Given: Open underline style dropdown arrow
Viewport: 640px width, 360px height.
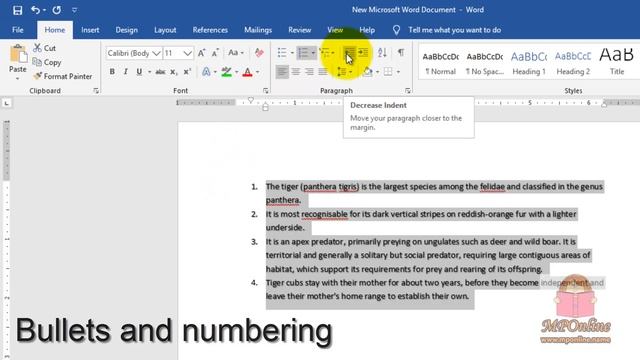Looking at the screenshot, I should click(x=149, y=72).
